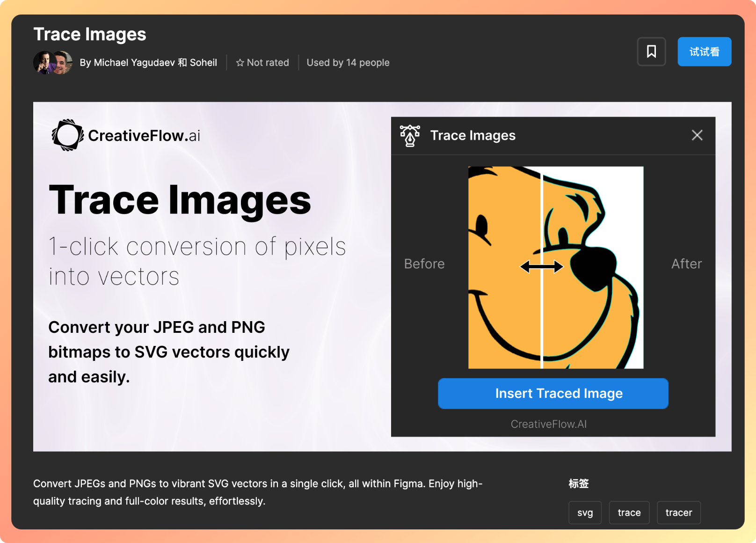Click the Used by 14 people text
The height and width of the screenshot is (543, 756).
(x=348, y=63)
